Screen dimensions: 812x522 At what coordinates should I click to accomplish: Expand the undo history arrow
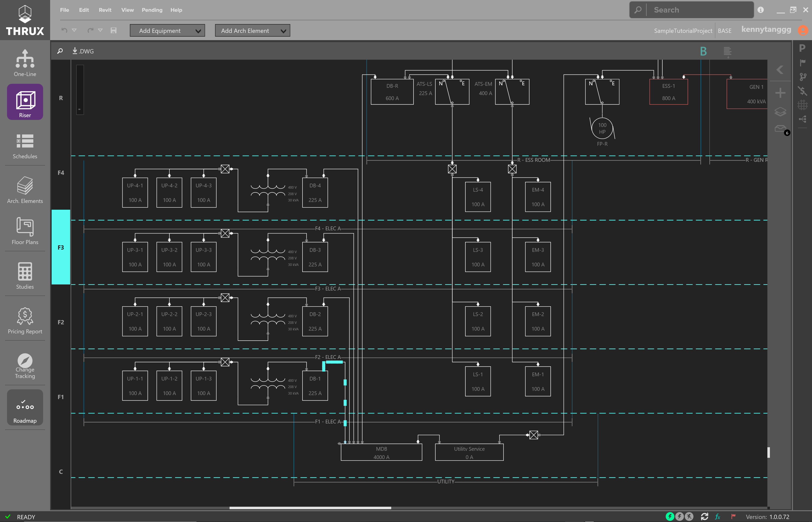coord(74,30)
